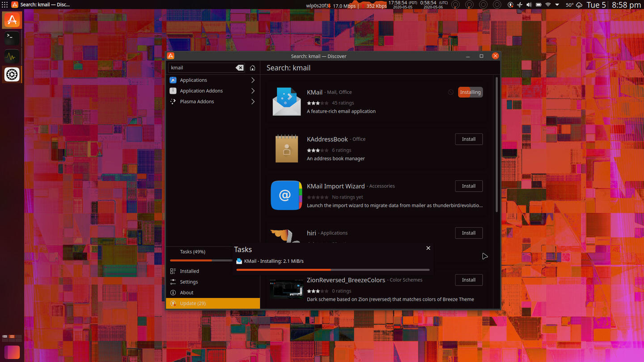Image resolution: width=644 pixels, height=362 pixels.
Task: Open the hiri title
Action: 311,233
